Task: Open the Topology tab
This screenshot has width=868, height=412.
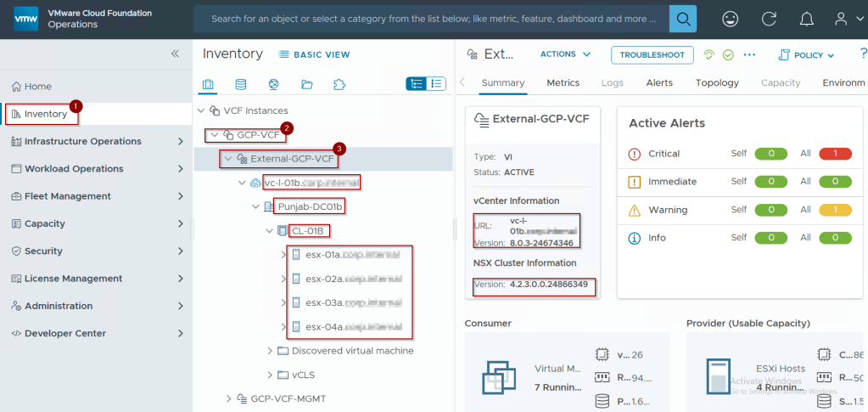Action: 717,82
